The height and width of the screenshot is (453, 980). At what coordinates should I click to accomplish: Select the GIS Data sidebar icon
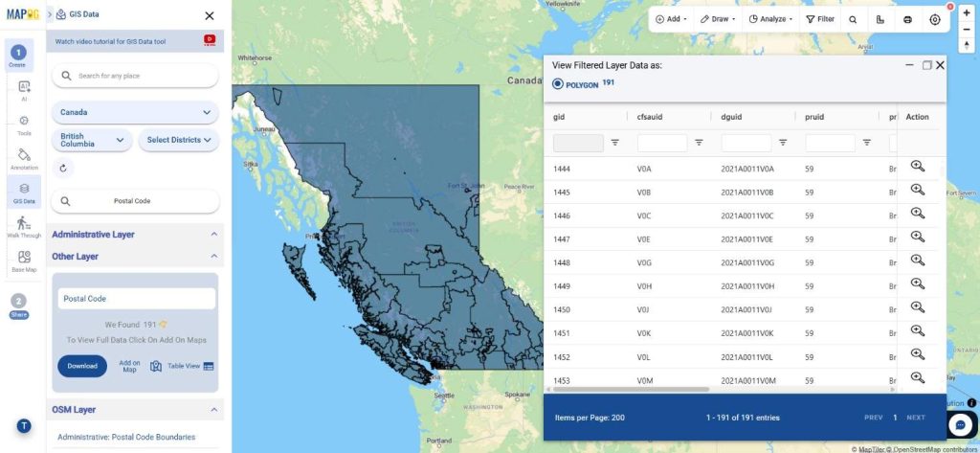[x=24, y=193]
